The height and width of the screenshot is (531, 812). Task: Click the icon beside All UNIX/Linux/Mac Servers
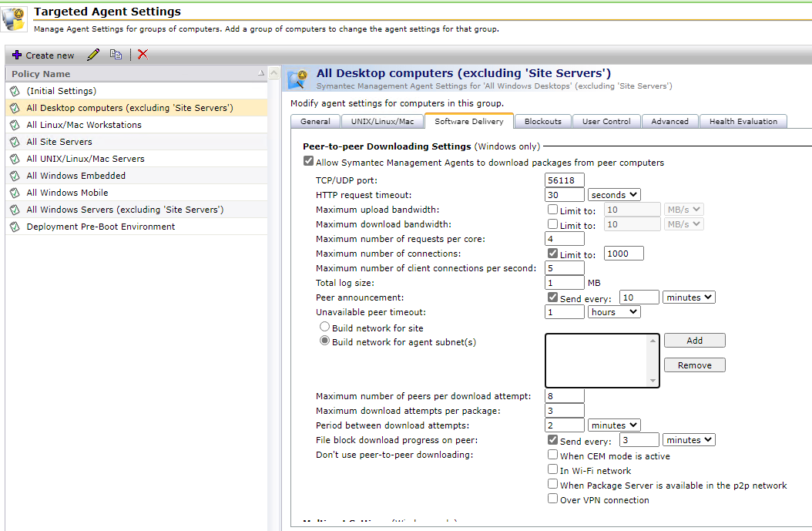[x=15, y=159]
